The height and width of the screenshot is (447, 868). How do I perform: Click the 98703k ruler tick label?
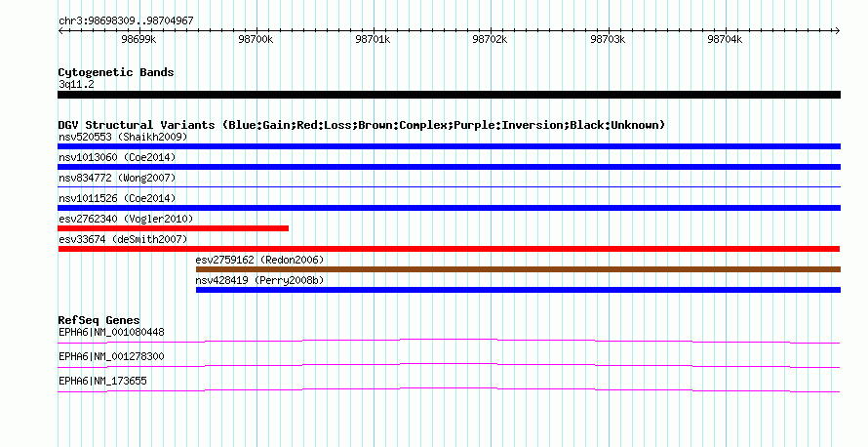[608, 39]
